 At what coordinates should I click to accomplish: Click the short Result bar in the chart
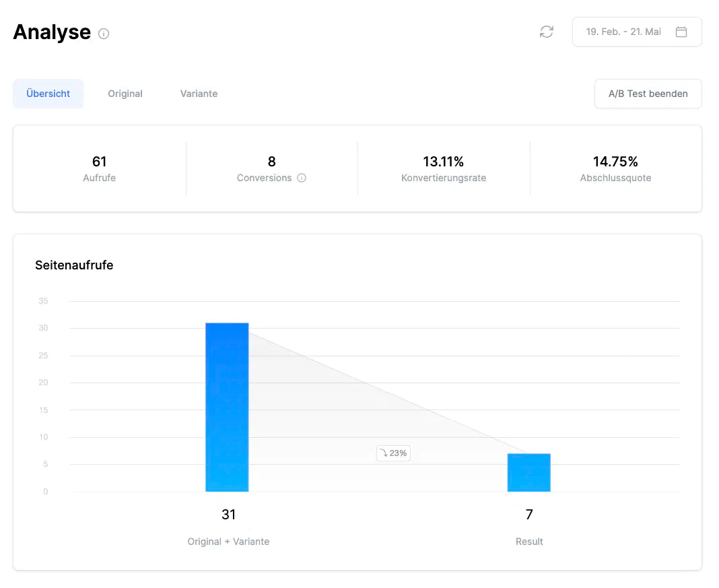(528, 473)
